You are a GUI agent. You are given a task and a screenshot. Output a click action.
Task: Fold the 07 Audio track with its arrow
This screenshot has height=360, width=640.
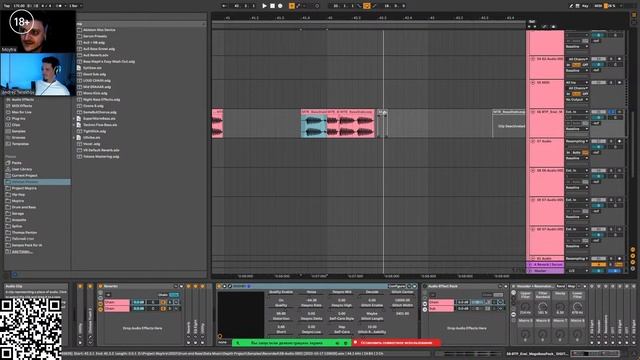533,141
